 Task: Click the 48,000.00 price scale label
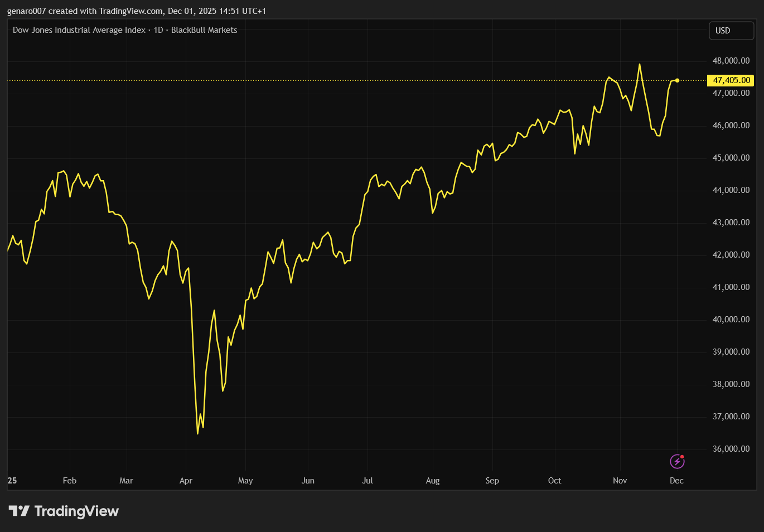point(731,60)
